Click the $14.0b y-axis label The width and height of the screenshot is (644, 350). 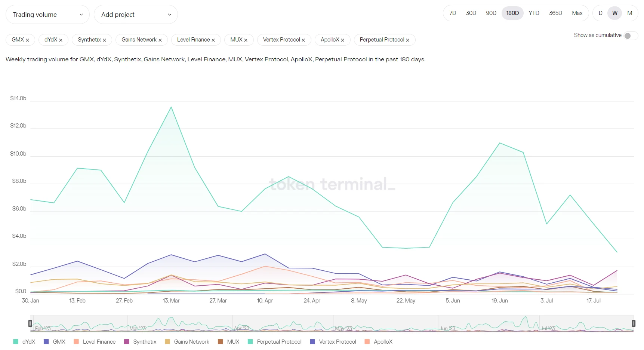pyautogui.click(x=18, y=98)
